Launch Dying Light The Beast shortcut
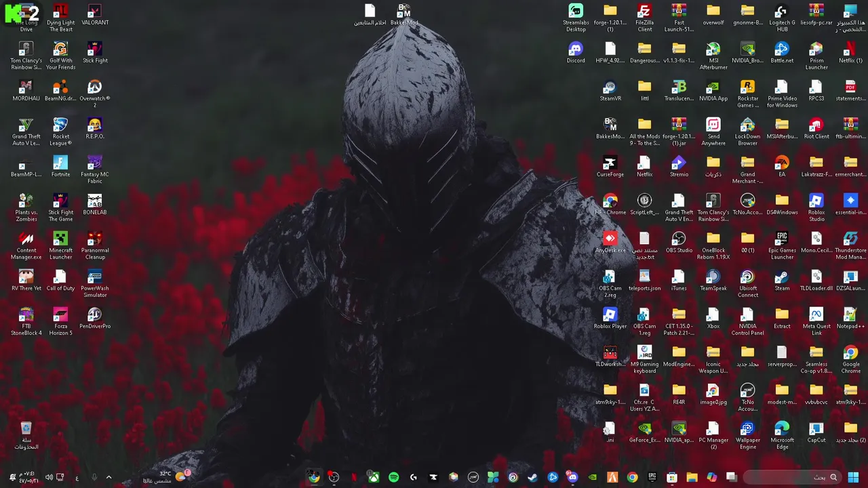The height and width of the screenshot is (488, 868). click(x=60, y=18)
